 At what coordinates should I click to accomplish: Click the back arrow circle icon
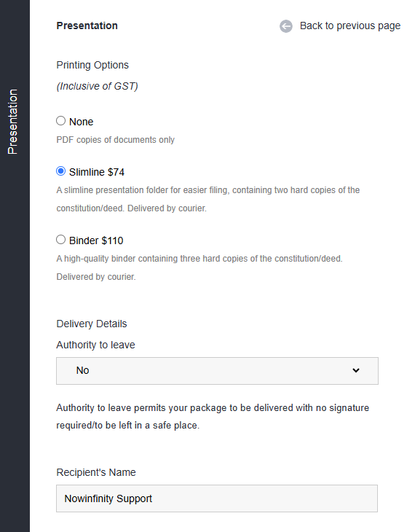[286, 26]
